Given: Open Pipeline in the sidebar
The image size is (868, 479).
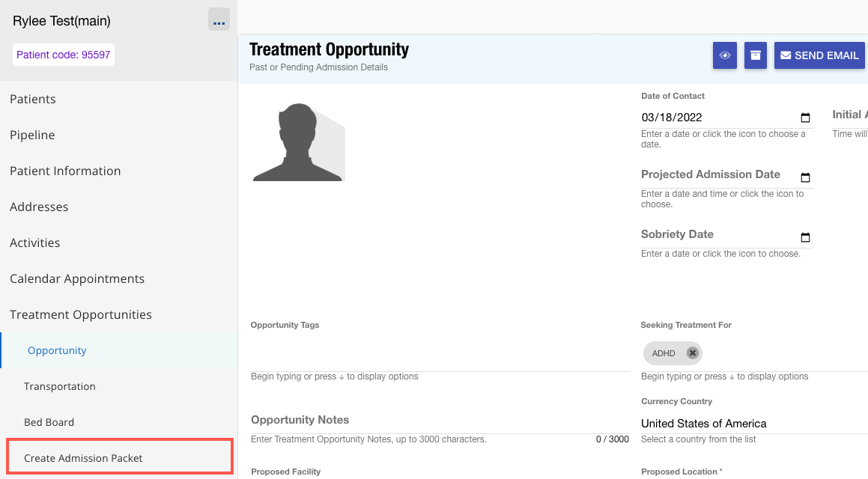Looking at the screenshot, I should pyautogui.click(x=32, y=135).
